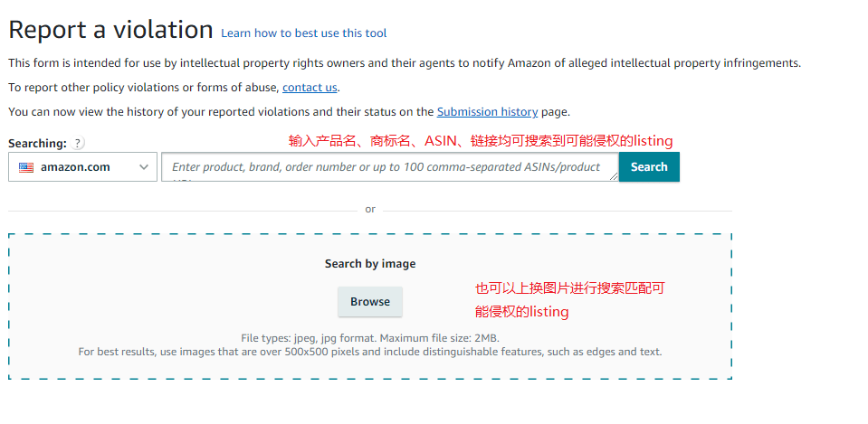Open the Submission history page link
Viewport: 868px width, 424px height.
point(487,112)
